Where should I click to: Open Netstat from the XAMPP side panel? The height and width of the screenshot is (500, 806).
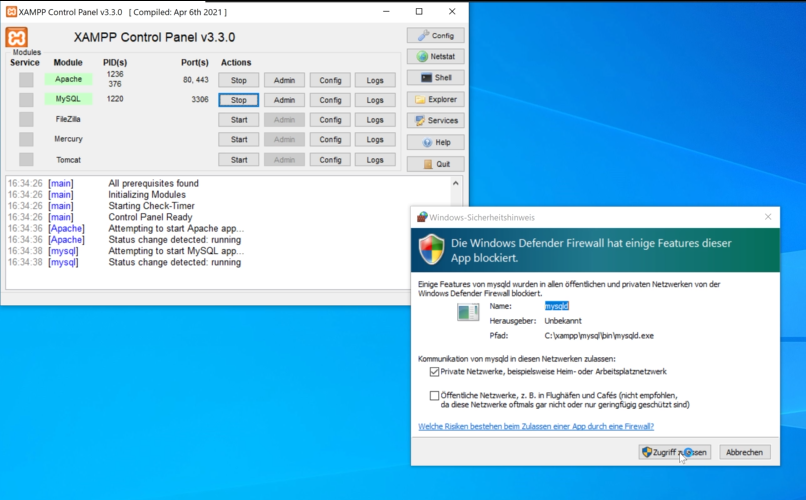435,57
